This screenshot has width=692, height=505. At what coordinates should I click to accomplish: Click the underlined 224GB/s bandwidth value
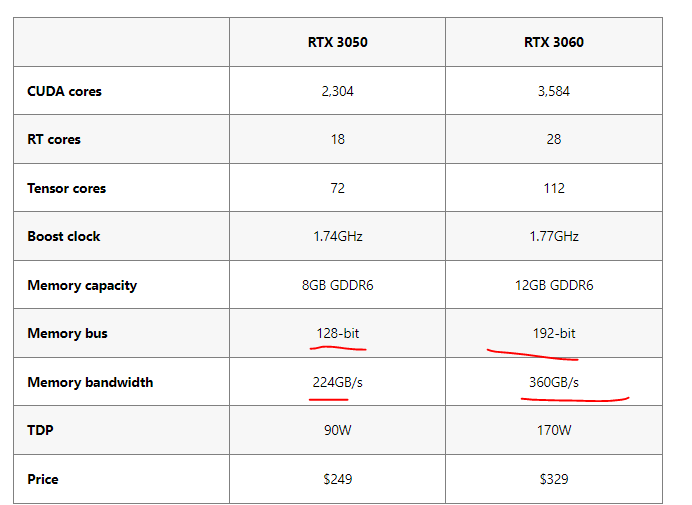tap(338, 382)
